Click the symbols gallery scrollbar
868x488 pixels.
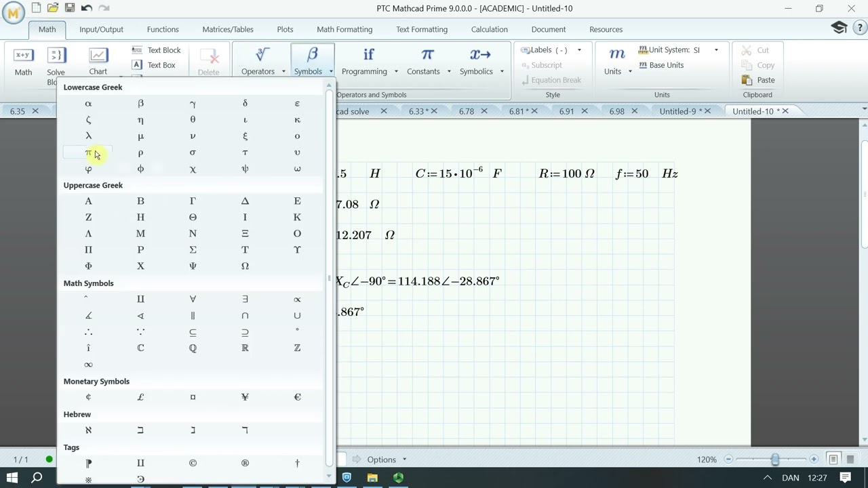pos(330,278)
